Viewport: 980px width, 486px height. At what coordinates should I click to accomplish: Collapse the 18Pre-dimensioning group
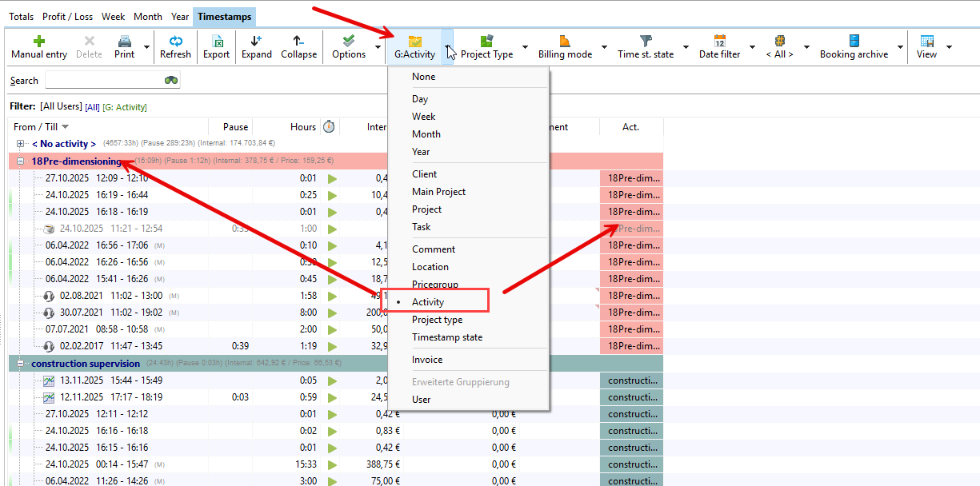coord(21,161)
